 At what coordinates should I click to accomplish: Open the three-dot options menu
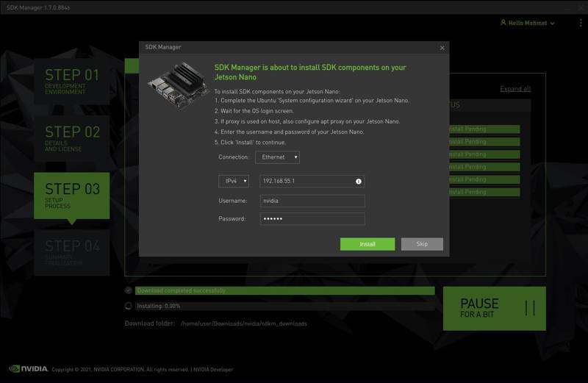tap(581, 23)
